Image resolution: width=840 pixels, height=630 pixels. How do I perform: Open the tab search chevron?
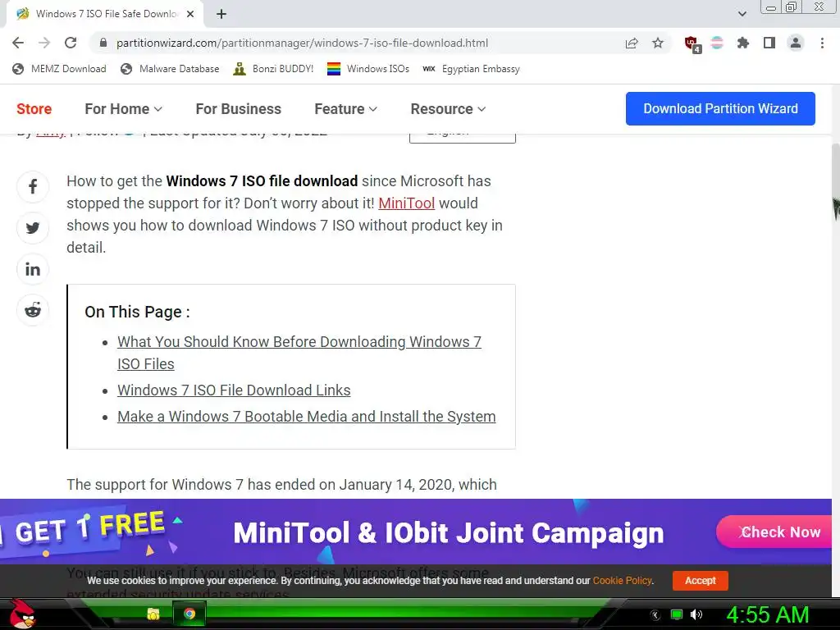(x=742, y=14)
